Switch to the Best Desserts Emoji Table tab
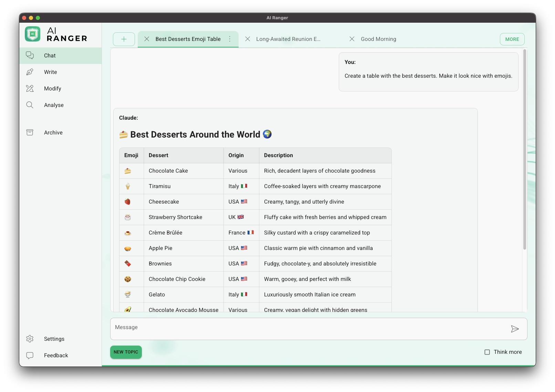Viewport: 555px width, 392px height. coord(188,39)
